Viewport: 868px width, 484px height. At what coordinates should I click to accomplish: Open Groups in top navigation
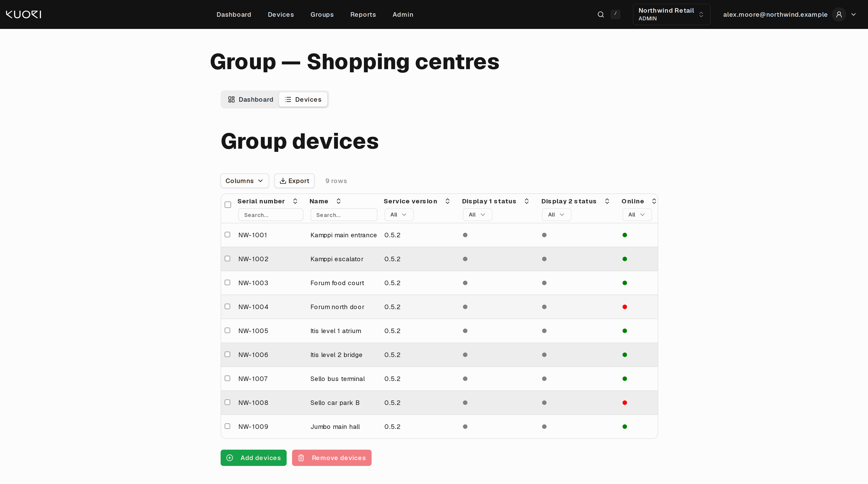(322, 14)
